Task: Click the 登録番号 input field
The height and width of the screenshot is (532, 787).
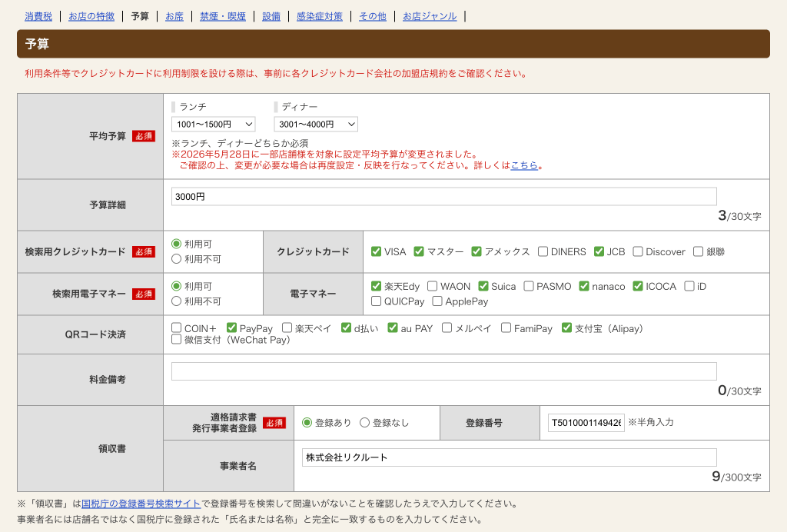Action: point(586,423)
